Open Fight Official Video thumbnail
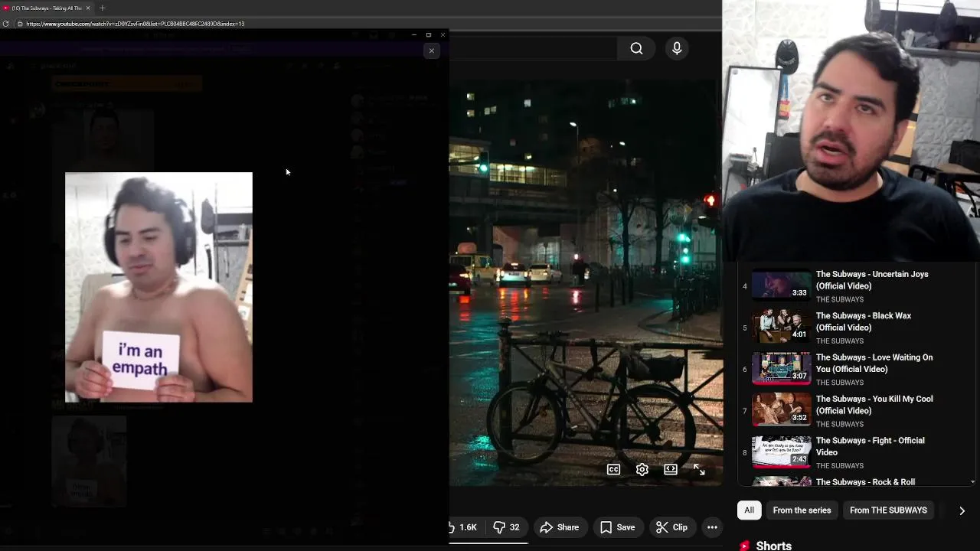Screen dimensions: 980x551 (x=782, y=451)
